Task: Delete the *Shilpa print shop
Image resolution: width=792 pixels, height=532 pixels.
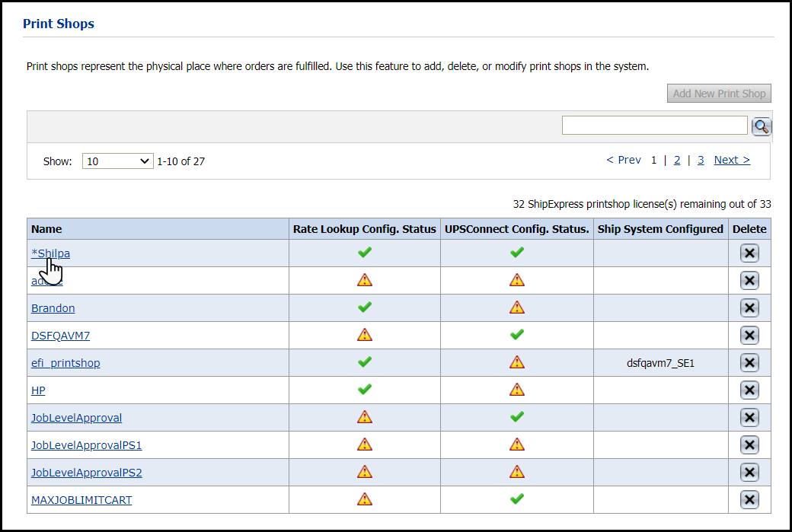Action: coord(749,253)
